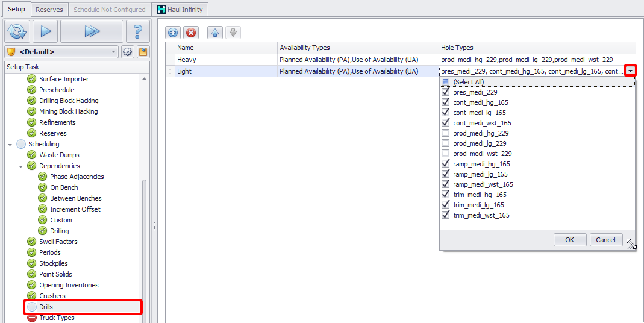This screenshot has height=323, width=644.
Task: Click the Default scenario mask icon
Action: click(x=11, y=52)
